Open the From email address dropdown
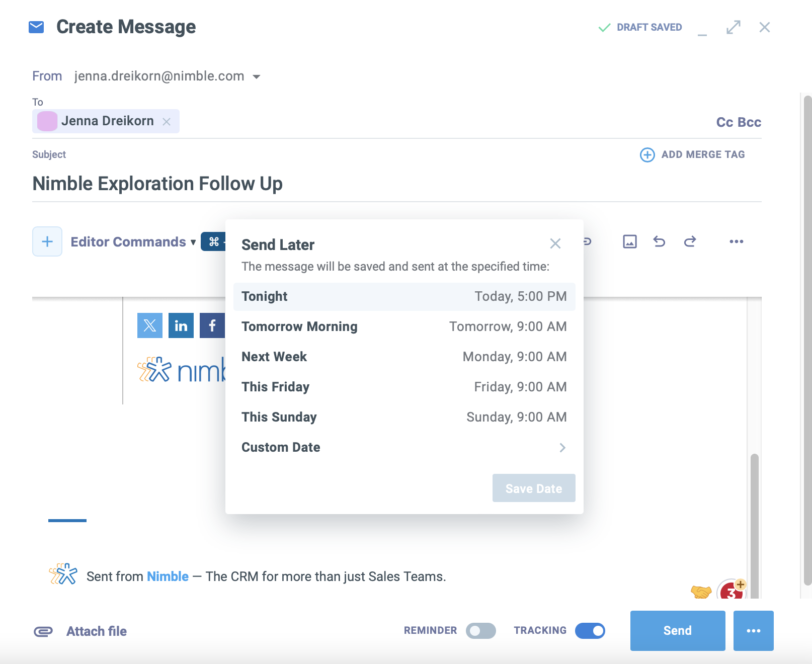This screenshot has height=664, width=812. [x=257, y=77]
